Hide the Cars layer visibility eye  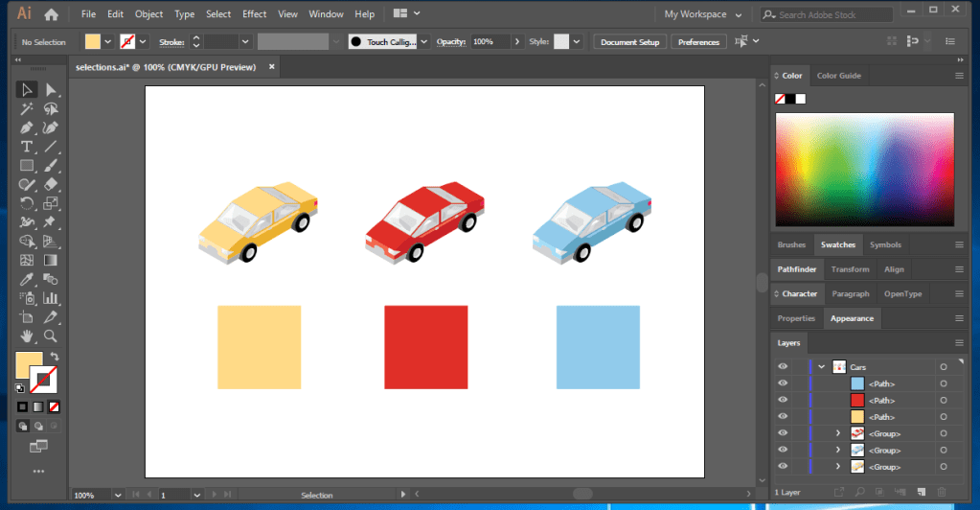(x=783, y=367)
